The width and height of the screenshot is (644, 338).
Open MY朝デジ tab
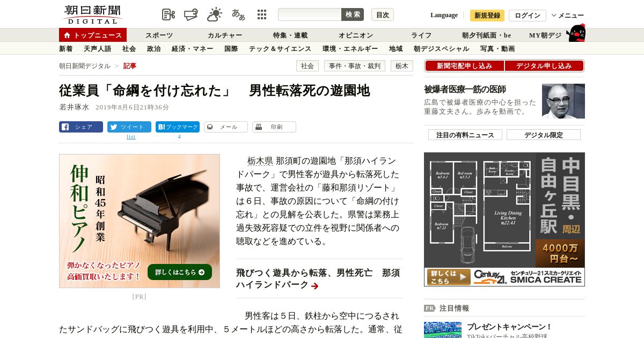click(545, 35)
